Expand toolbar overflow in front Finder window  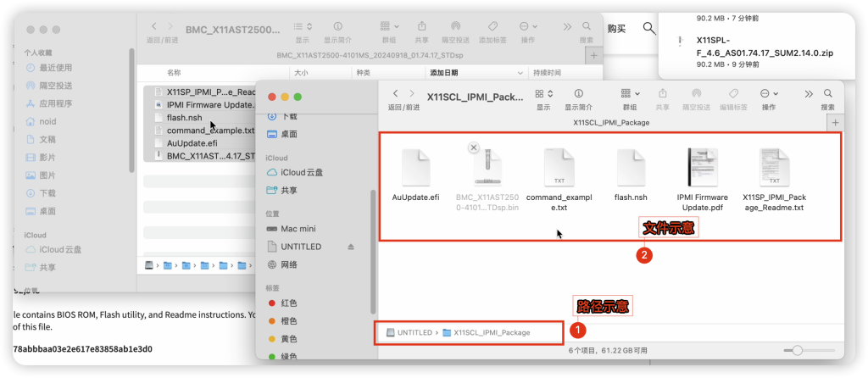[809, 93]
